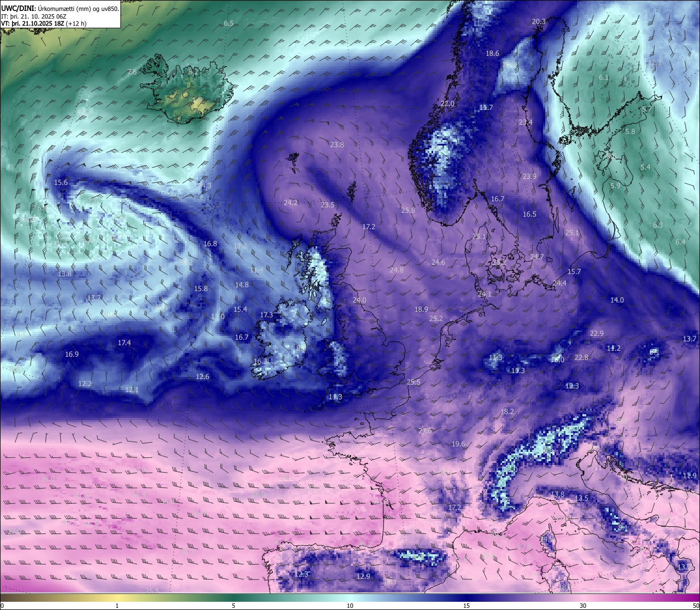Click the legend tick label 15
700x610 pixels.
466,606
